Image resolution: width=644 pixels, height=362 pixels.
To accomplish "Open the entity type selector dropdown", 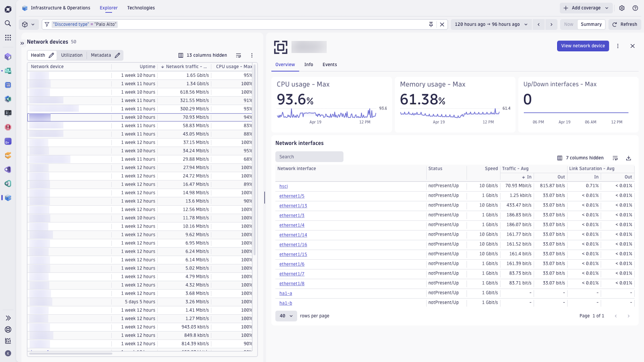I will tap(28, 24).
